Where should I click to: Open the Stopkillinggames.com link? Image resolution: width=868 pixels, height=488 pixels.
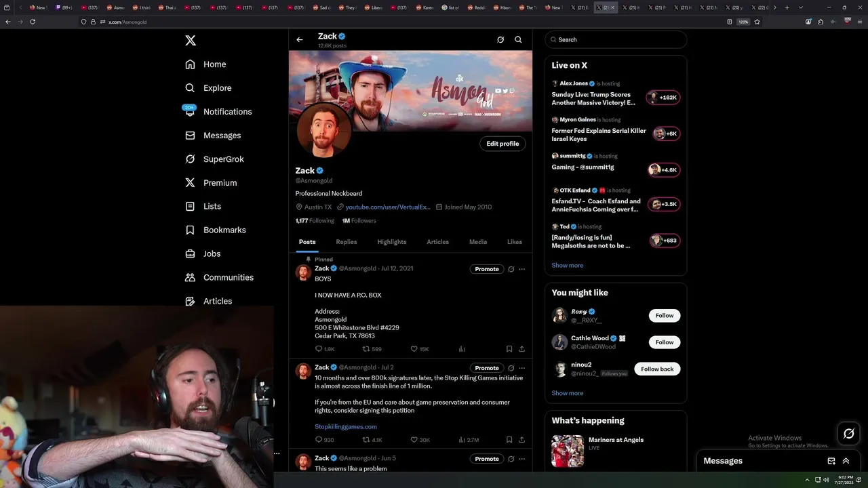346,426
